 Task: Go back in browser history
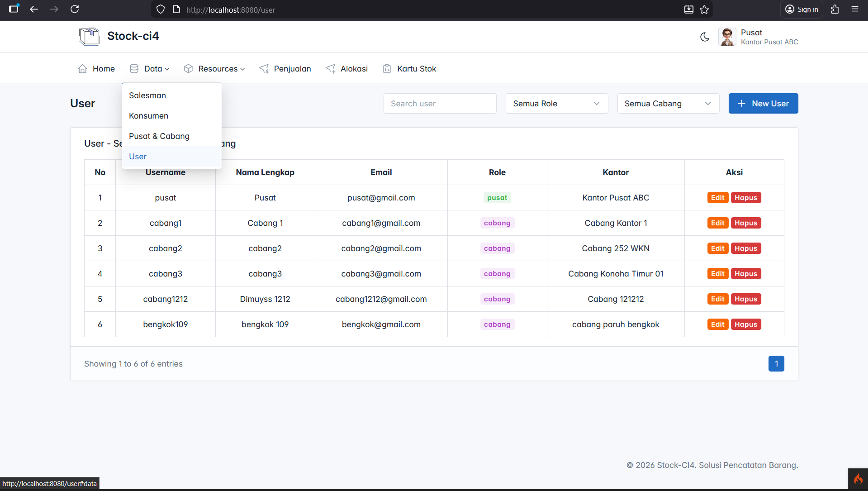click(34, 9)
